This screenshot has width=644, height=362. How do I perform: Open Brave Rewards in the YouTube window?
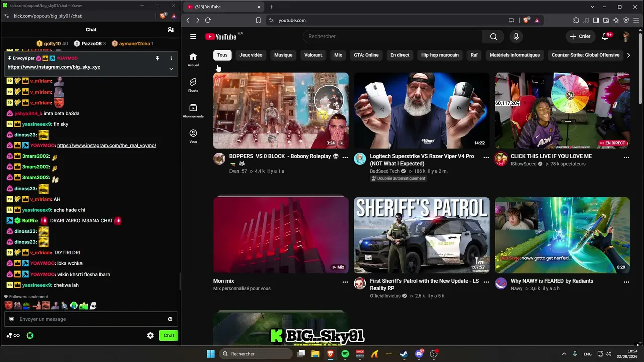click(x=537, y=20)
